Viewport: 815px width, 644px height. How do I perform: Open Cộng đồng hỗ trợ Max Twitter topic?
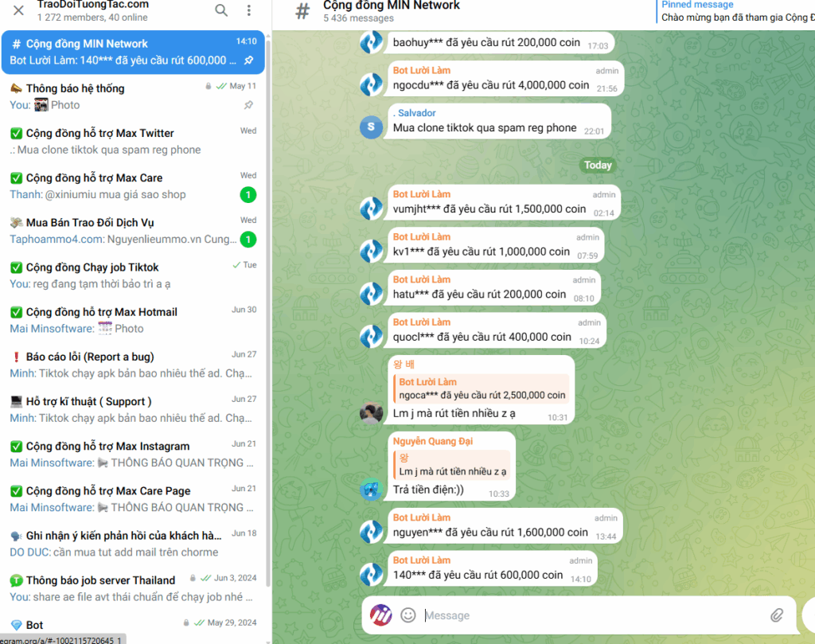133,142
